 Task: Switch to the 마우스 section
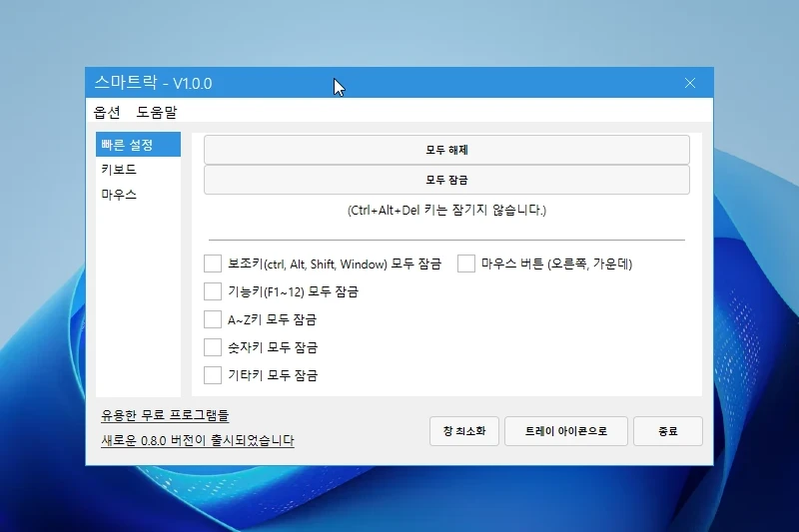click(x=138, y=194)
